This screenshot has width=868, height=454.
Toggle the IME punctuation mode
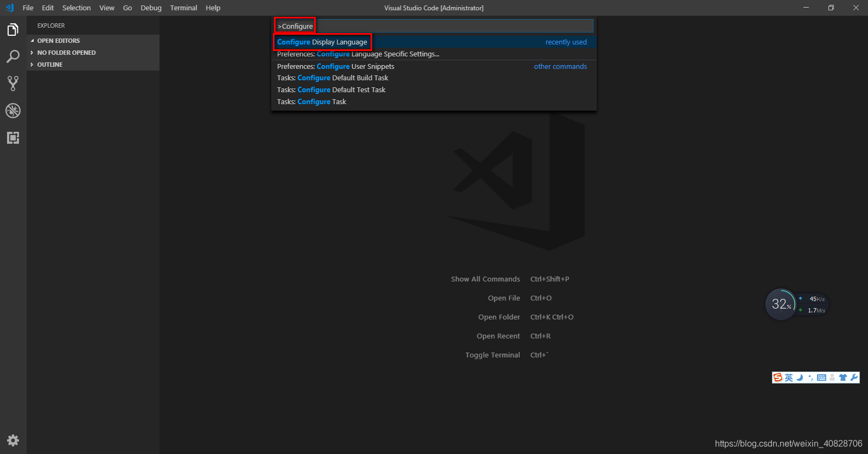tap(810, 378)
